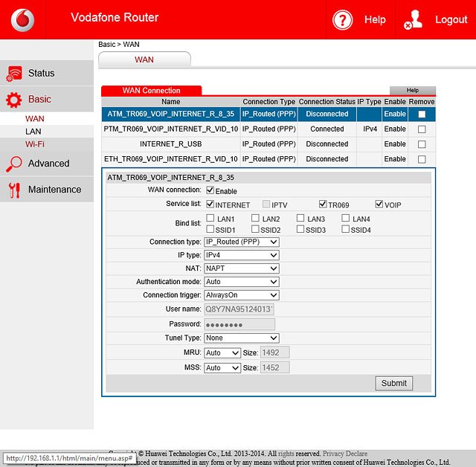Tick Remove checkbox for INTERNET_R_USB
The image size is (476, 467).
422,144
